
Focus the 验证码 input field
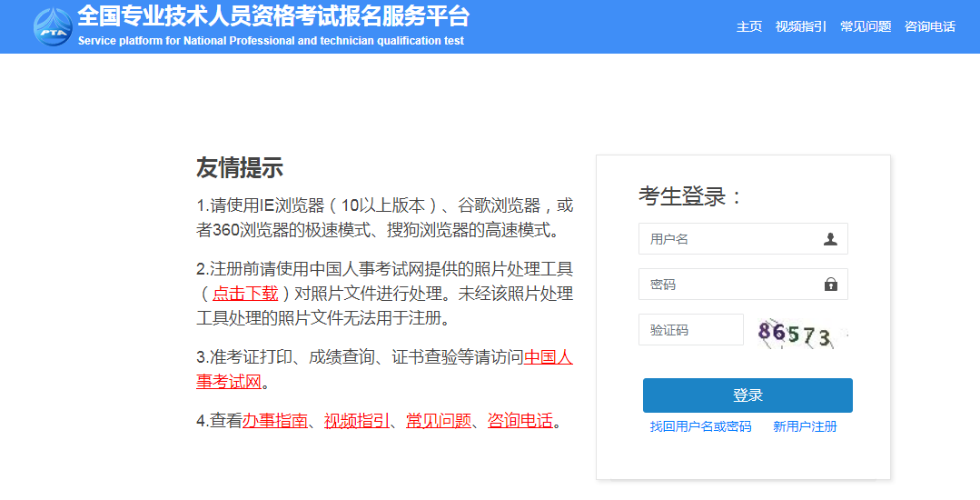[690, 330]
